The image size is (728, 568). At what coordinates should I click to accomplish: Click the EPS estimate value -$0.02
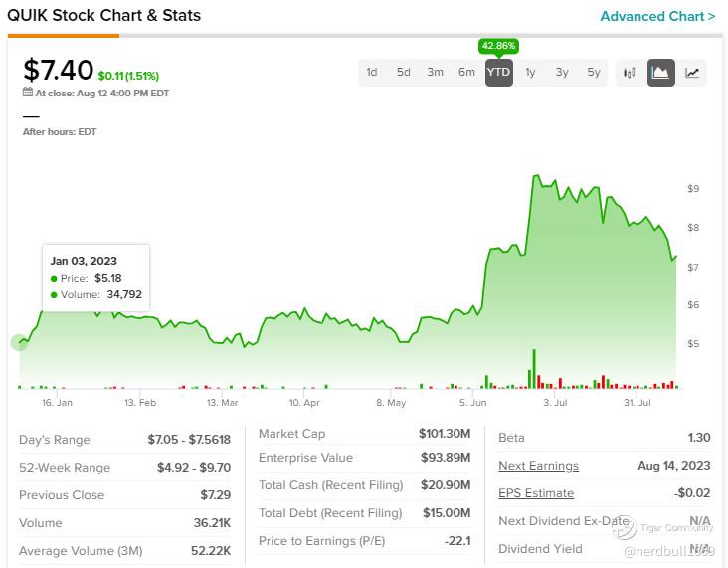point(692,493)
